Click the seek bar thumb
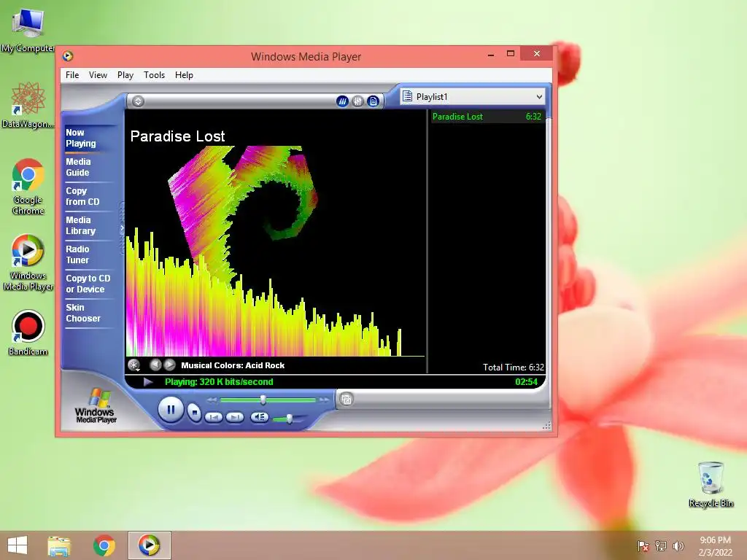Image resolution: width=747 pixels, height=560 pixels. 263,400
